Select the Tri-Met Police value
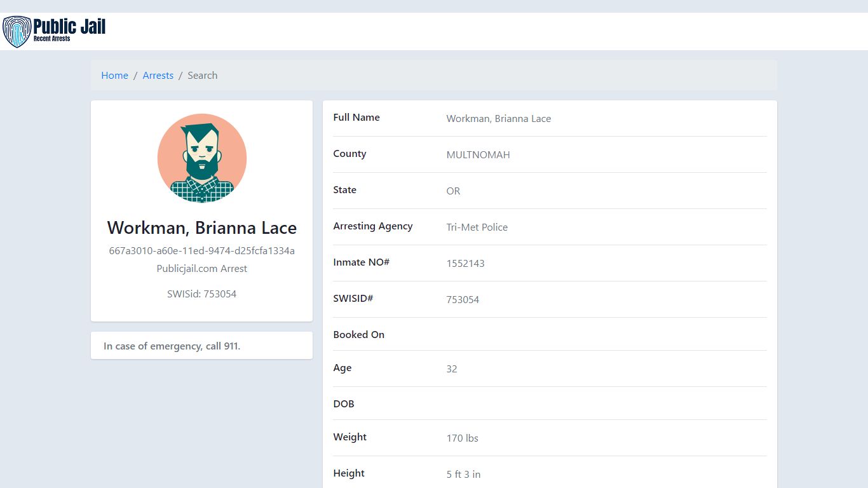The image size is (868, 488). coord(477,227)
